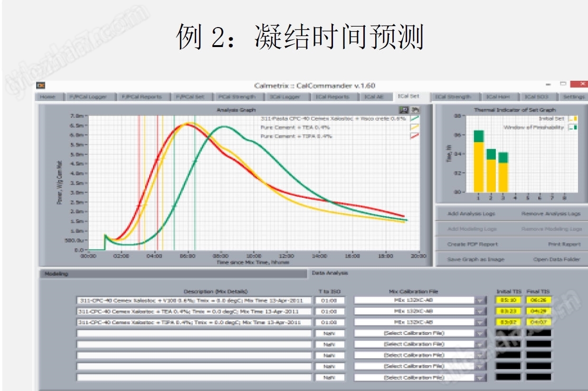Click Final TIS value 04:07
This screenshot has width=588, height=391.
pyautogui.click(x=539, y=322)
